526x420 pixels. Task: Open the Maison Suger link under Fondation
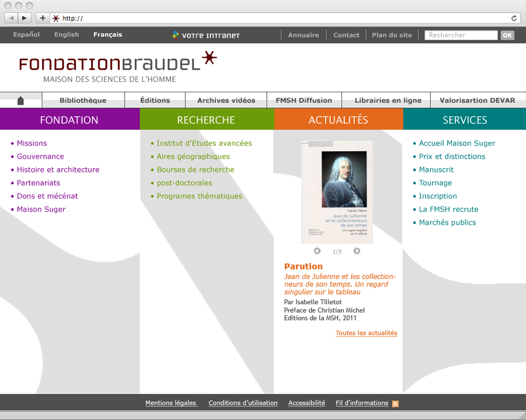coord(41,209)
